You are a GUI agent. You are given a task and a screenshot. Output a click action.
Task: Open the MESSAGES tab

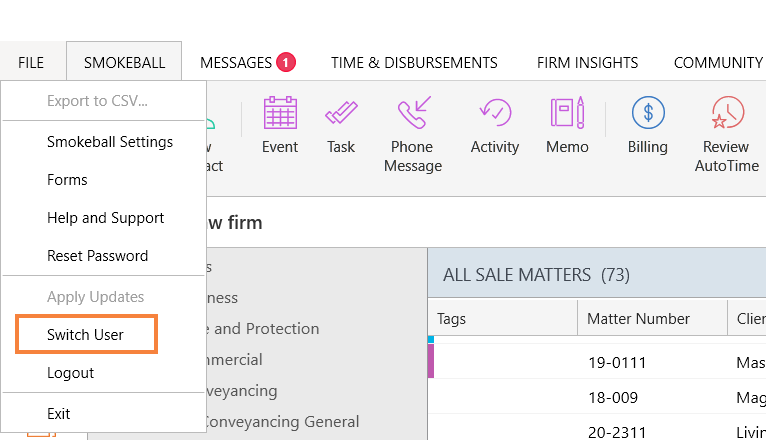(236, 63)
